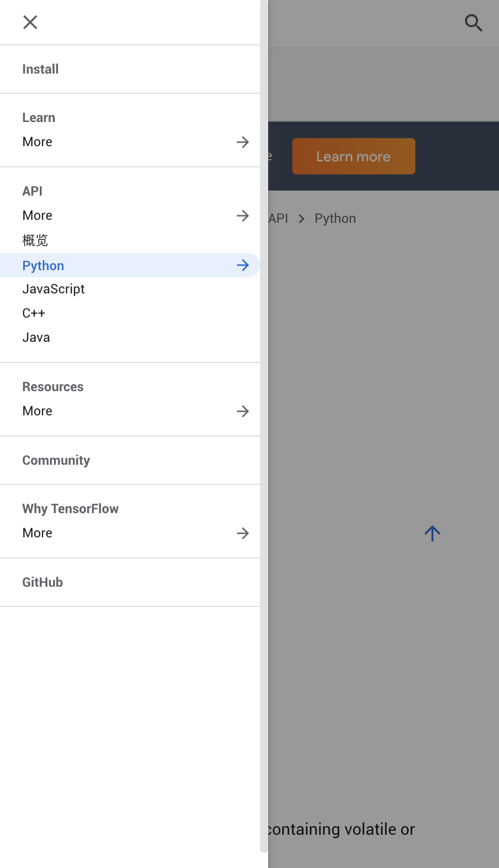Open the 概览 overview entry
This screenshot has width=499, height=868.
(35, 240)
